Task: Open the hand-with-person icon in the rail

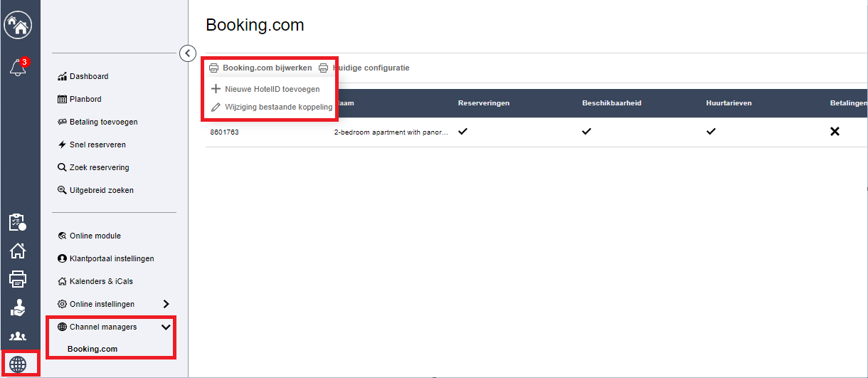Action: pyautogui.click(x=17, y=308)
